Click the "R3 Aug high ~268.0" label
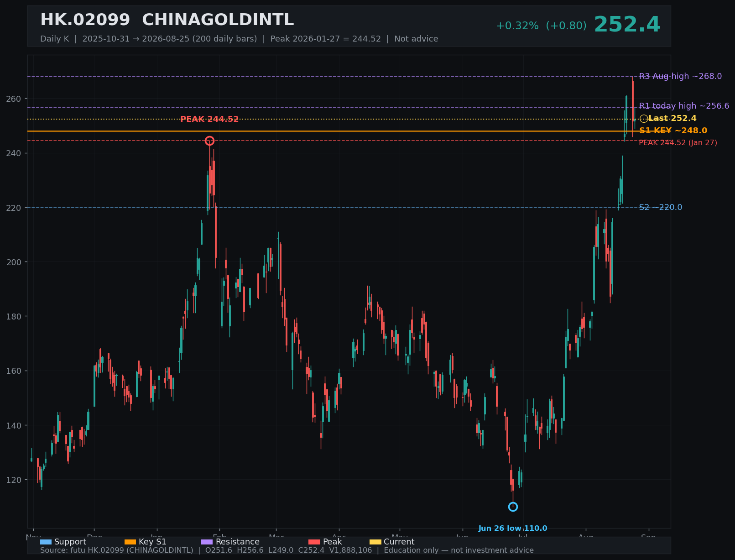 tap(680, 76)
